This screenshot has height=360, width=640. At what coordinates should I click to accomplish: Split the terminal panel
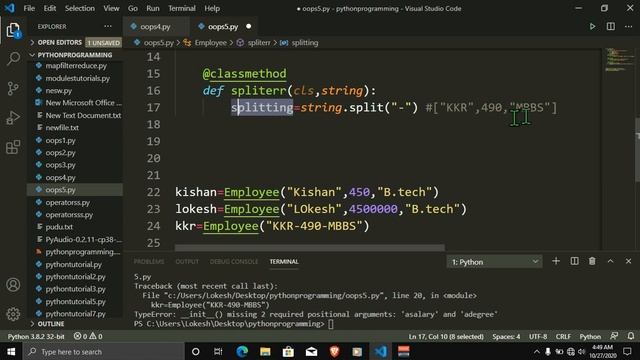coord(574,261)
